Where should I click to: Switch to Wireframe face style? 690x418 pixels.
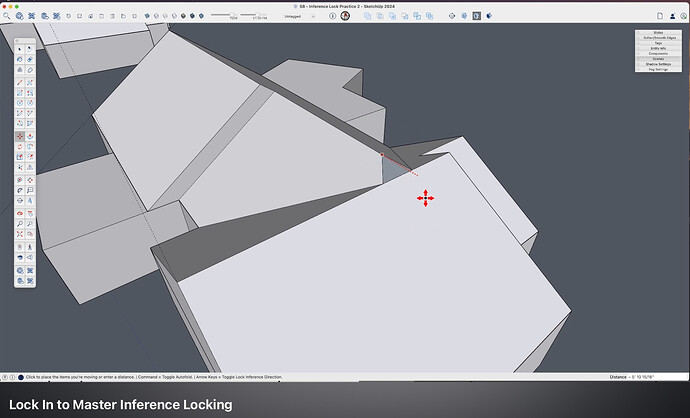[165, 16]
